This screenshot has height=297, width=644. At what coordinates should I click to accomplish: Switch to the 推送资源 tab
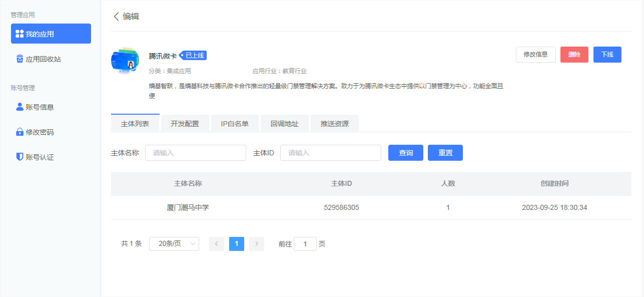(335, 123)
